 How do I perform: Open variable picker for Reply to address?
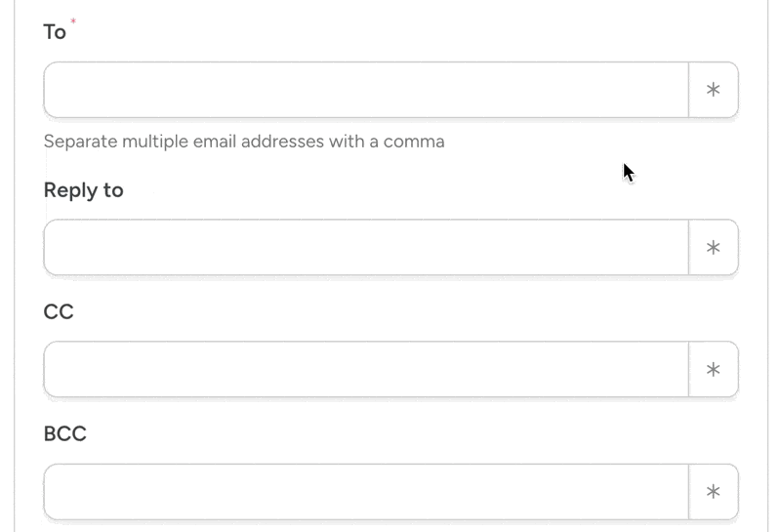click(713, 247)
